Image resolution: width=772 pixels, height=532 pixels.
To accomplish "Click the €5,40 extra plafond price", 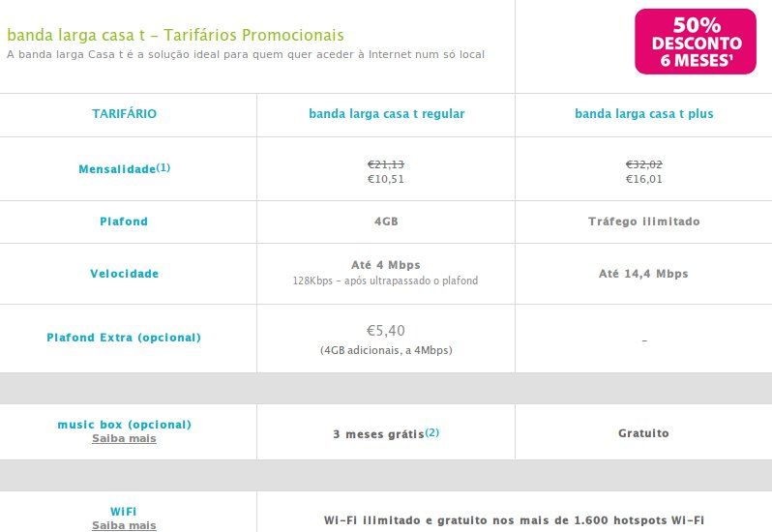I will [x=386, y=330].
